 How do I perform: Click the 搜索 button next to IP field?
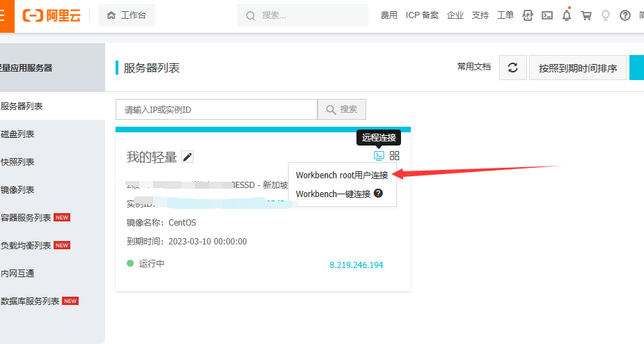click(342, 109)
